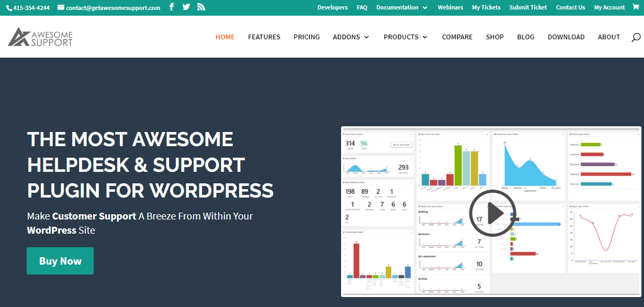Click the contact@getawesomesupport.com email link

(x=109, y=8)
